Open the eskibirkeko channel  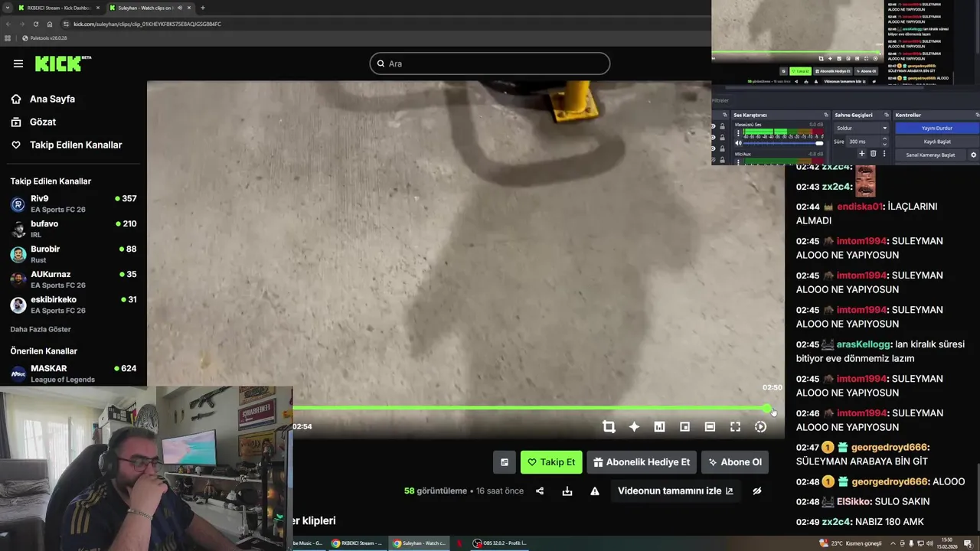pos(73,305)
